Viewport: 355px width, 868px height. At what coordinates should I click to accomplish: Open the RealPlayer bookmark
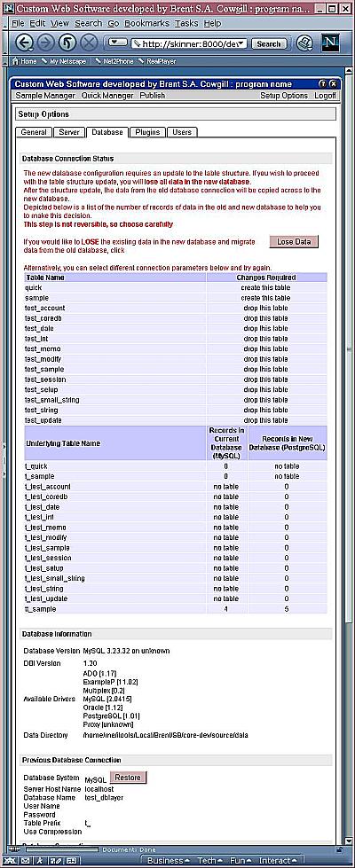pyautogui.click(x=157, y=61)
